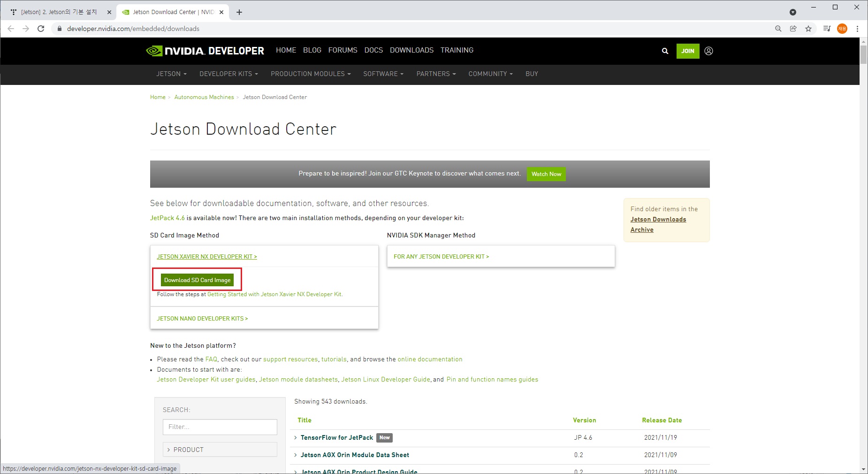Click the green JOIN button
The image size is (868, 474).
pos(688,51)
